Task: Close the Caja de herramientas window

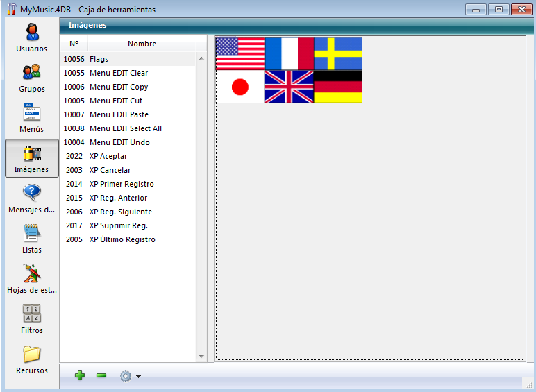Action: (x=521, y=9)
